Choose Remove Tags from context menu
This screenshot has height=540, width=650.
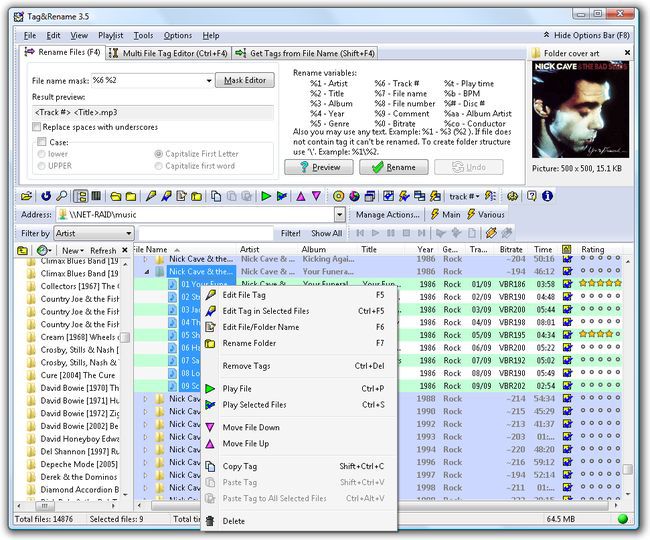[246, 366]
